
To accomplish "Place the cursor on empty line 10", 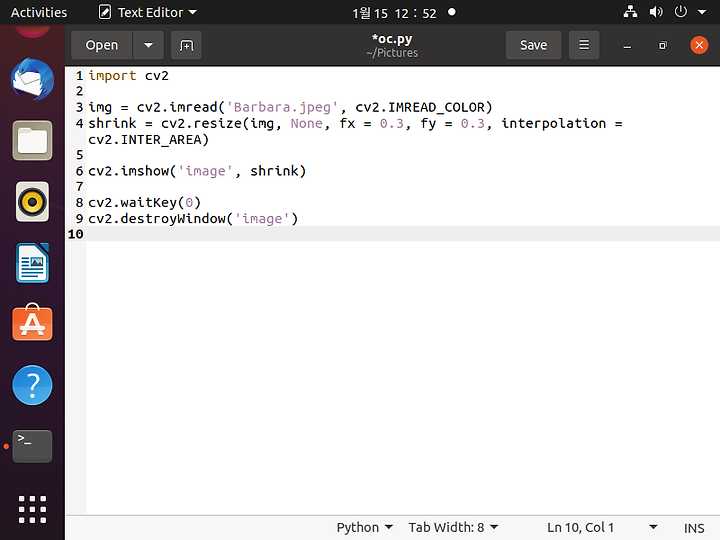I will tap(403, 234).
